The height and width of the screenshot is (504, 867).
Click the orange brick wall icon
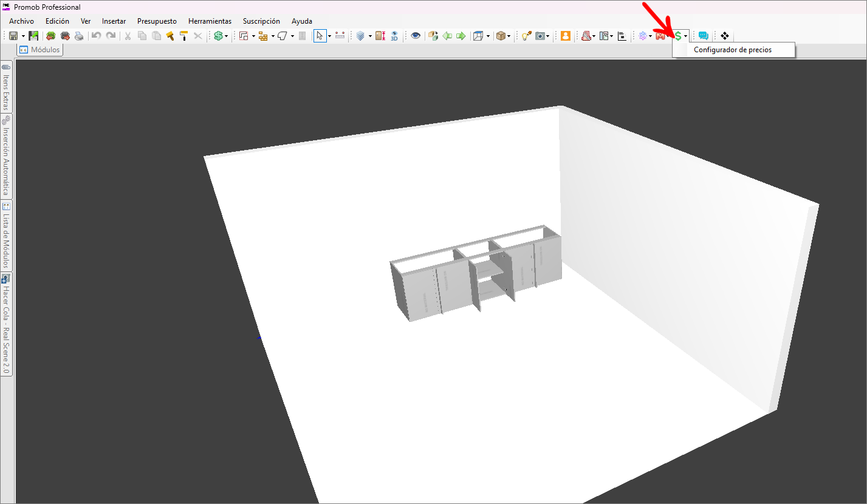[x=263, y=36]
